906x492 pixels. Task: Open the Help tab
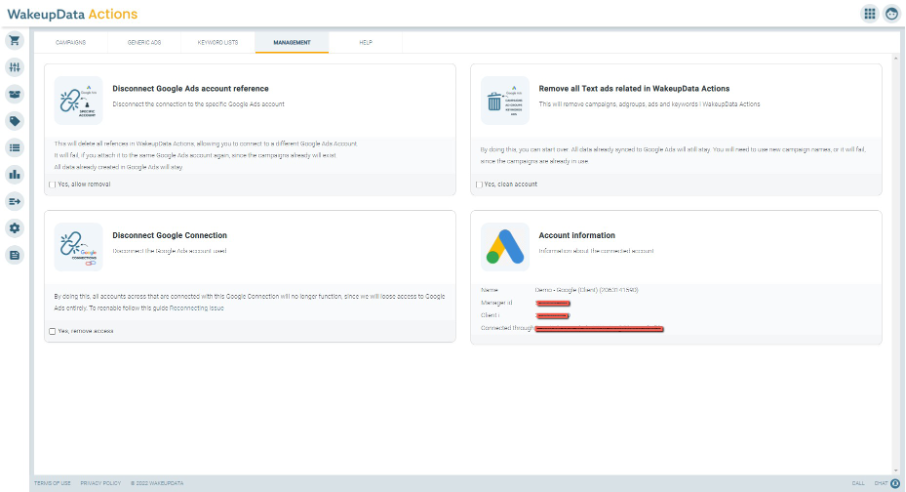(x=366, y=43)
